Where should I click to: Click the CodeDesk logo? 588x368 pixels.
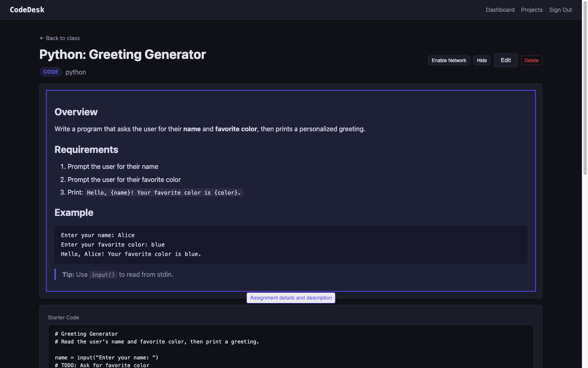pyautogui.click(x=27, y=10)
